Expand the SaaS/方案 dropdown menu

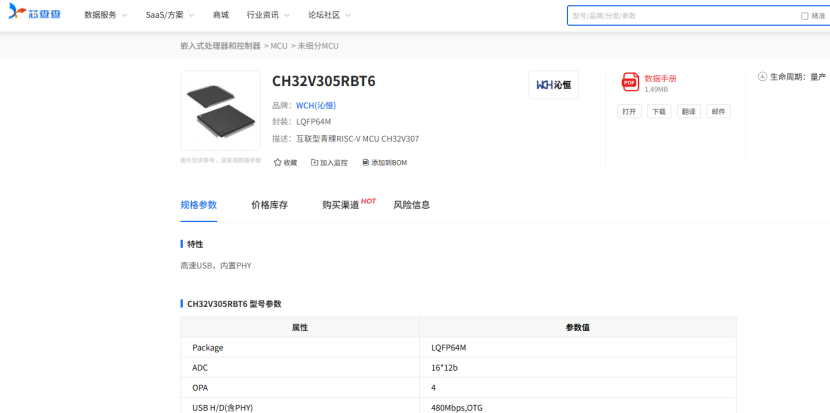[170, 15]
